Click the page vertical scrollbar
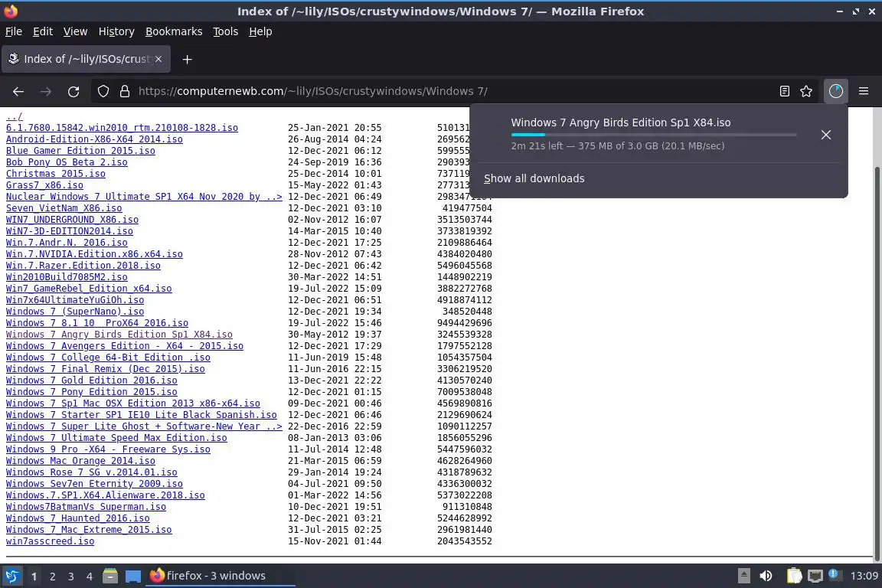The width and height of the screenshot is (882, 588). [877, 362]
